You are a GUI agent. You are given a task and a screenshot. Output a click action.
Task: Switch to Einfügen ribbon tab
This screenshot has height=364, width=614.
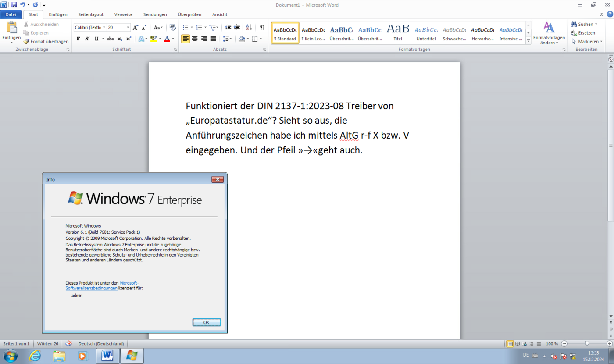[58, 14]
